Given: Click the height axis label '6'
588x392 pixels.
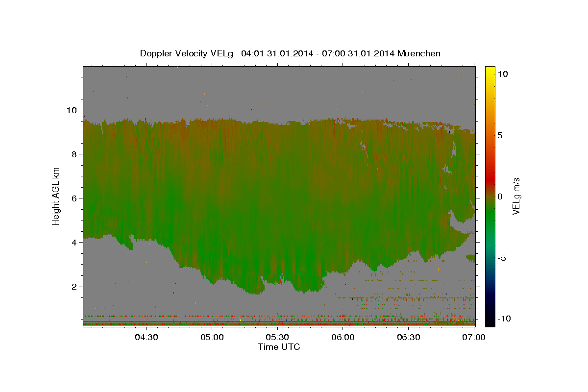Looking at the screenshot, I should click(x=73, y=198).
